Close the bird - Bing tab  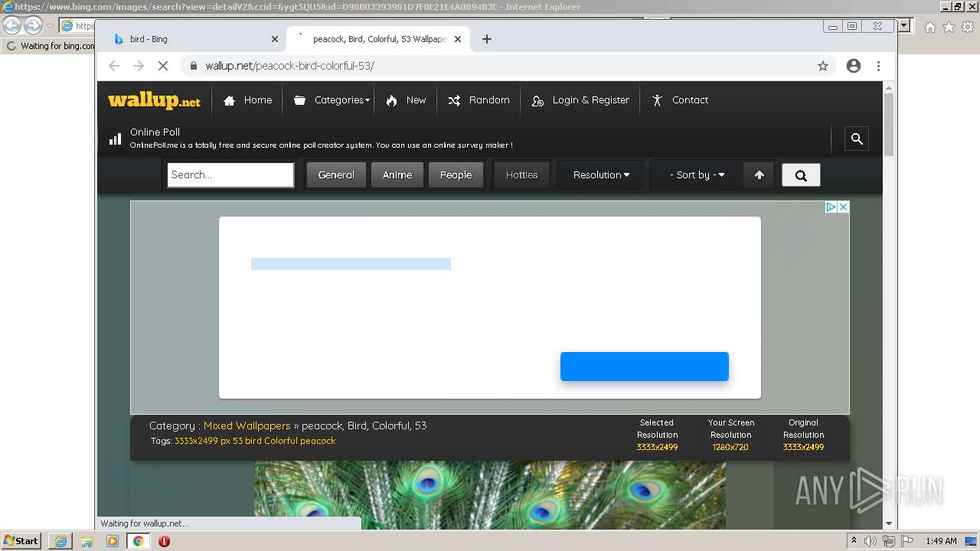(275, 39)
